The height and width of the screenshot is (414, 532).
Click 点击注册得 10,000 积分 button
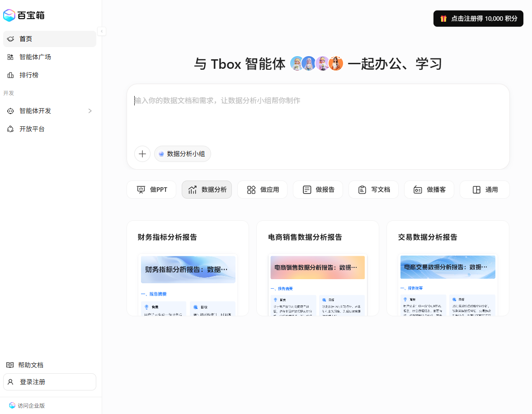(x=478, y=19)
